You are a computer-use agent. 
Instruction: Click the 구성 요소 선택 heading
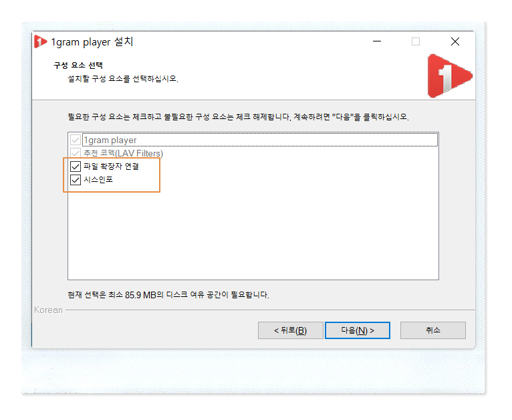click(78, 66)
